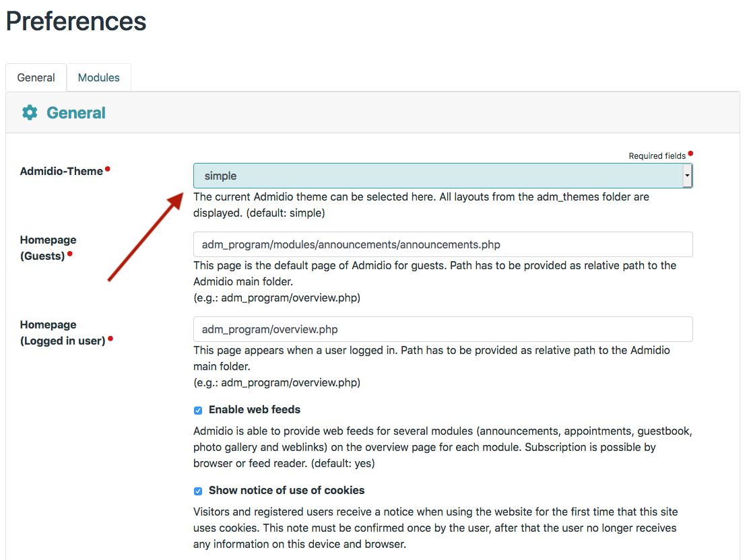The width and height of the screenshot is (747, 560).
Task: Disable the Show notice of cookies checkbox
Action: point(198,491)
